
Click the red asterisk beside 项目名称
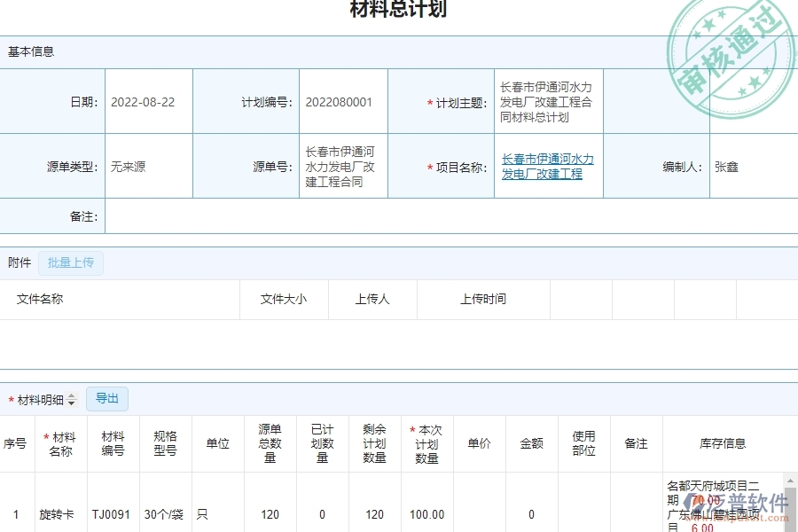coord(429,167)
